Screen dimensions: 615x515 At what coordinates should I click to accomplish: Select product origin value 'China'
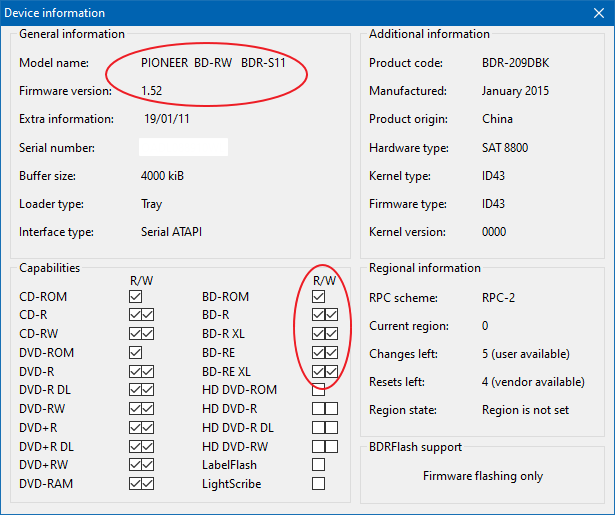pos(497,119)
